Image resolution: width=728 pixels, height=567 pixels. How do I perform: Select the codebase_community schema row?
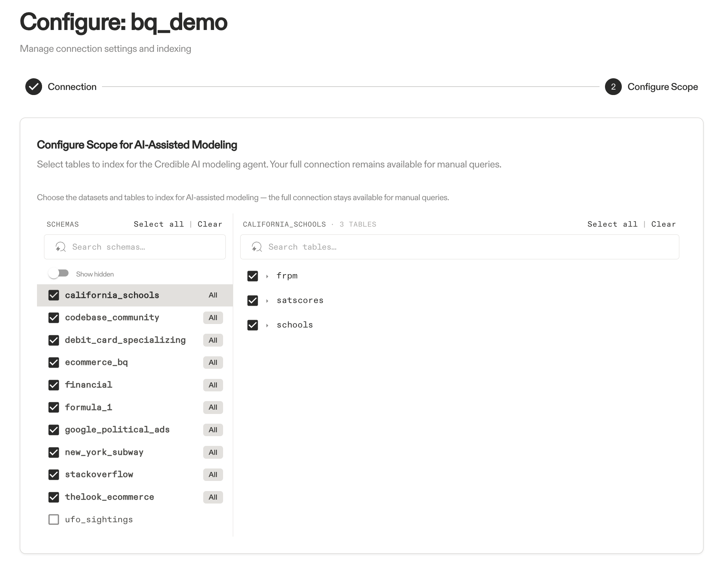(135, 318)
